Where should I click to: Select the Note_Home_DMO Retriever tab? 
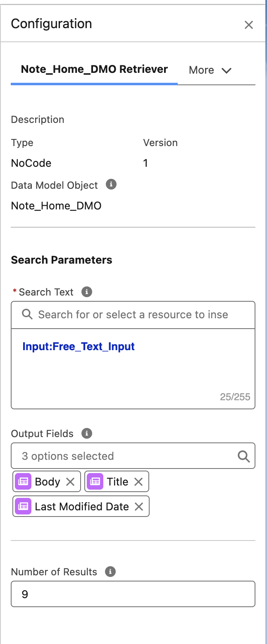94,70
